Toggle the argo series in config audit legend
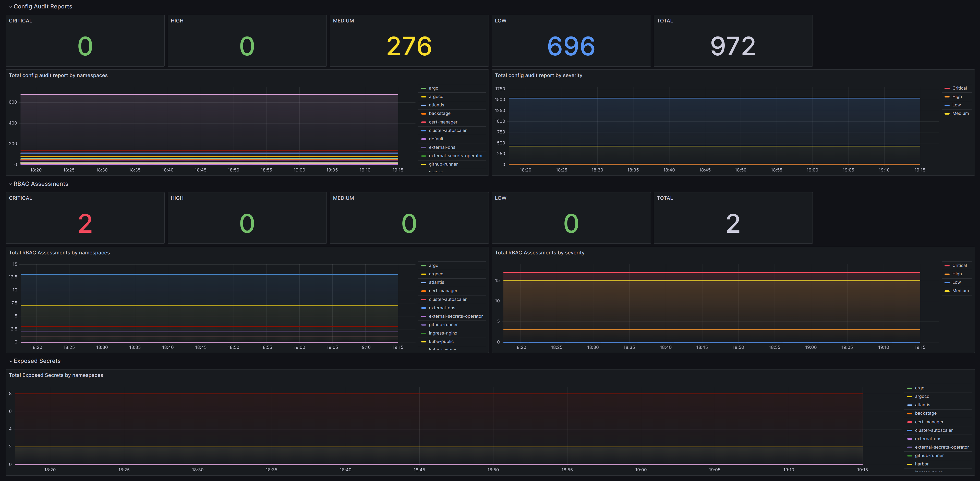 pyautogui.click(x=433, y=88)
